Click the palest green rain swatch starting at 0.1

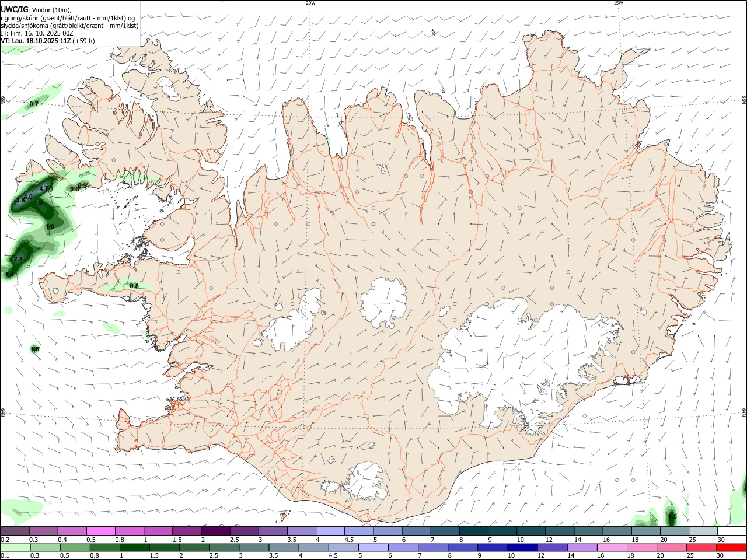(x=15, y=547)
